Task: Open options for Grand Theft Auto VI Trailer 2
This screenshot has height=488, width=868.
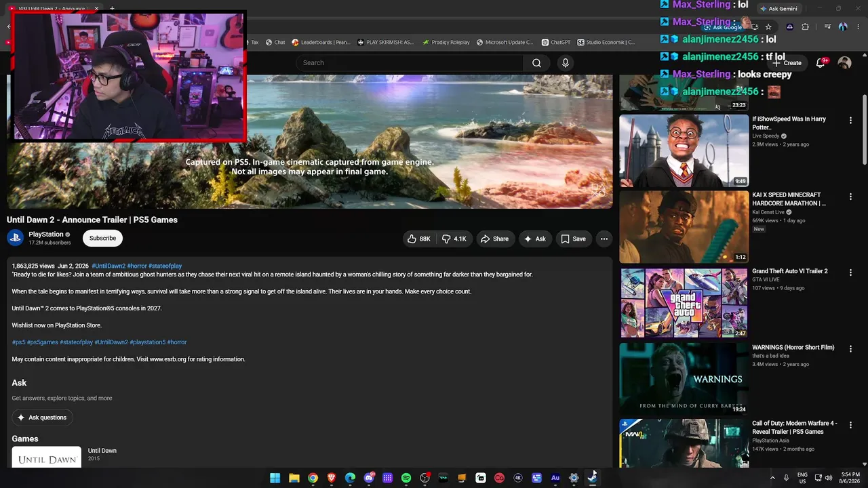Action: [x=850, y=272]
